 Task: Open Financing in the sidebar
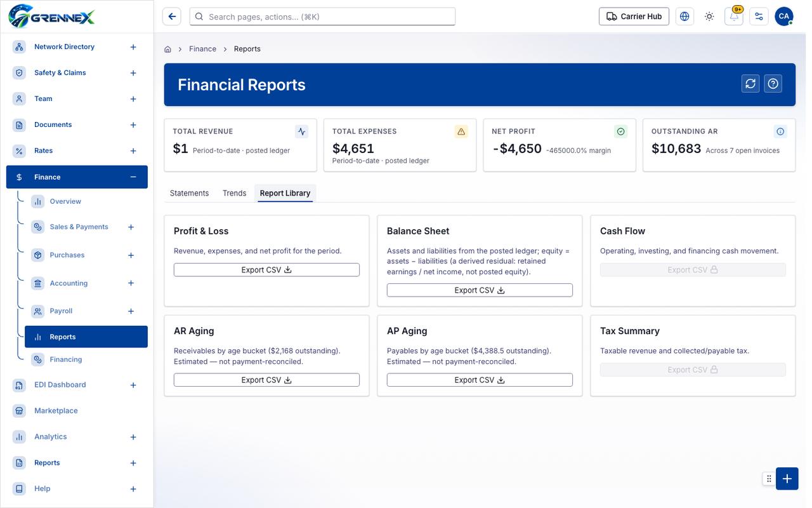click(x=86, y=359)
